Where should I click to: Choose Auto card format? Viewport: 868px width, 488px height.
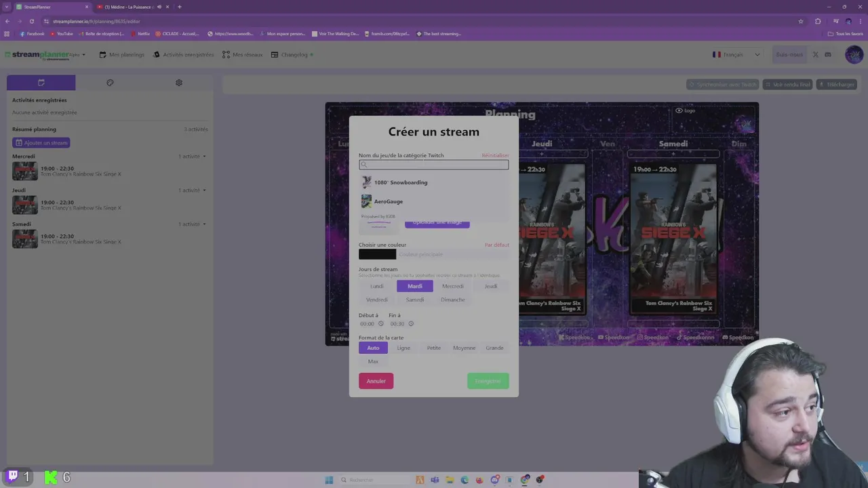pos(373,348)
